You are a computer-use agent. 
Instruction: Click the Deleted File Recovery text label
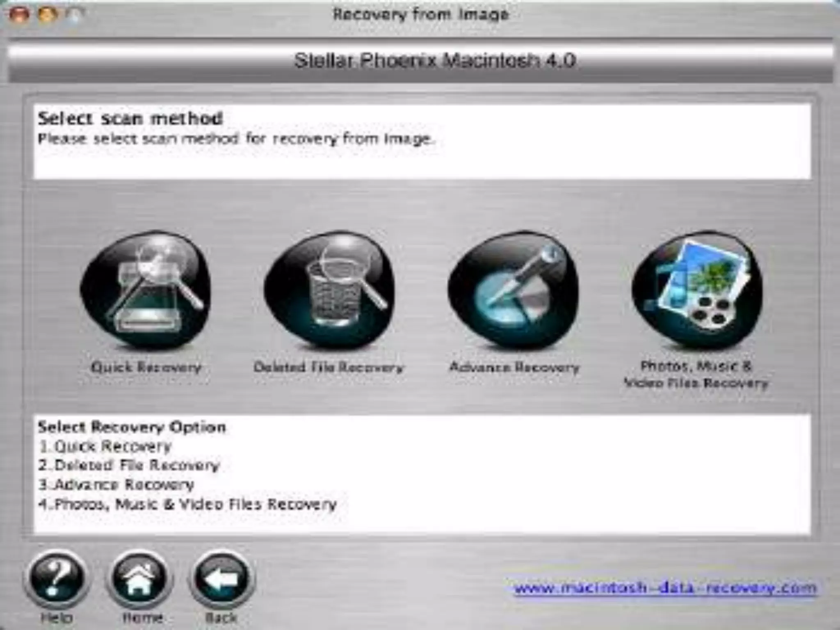click(329, 367)
